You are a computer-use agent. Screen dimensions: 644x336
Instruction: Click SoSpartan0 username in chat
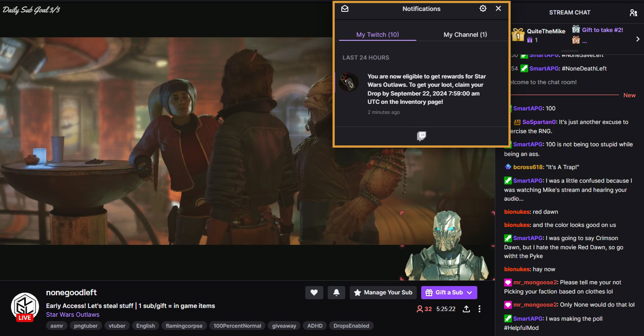pos(539,122)
